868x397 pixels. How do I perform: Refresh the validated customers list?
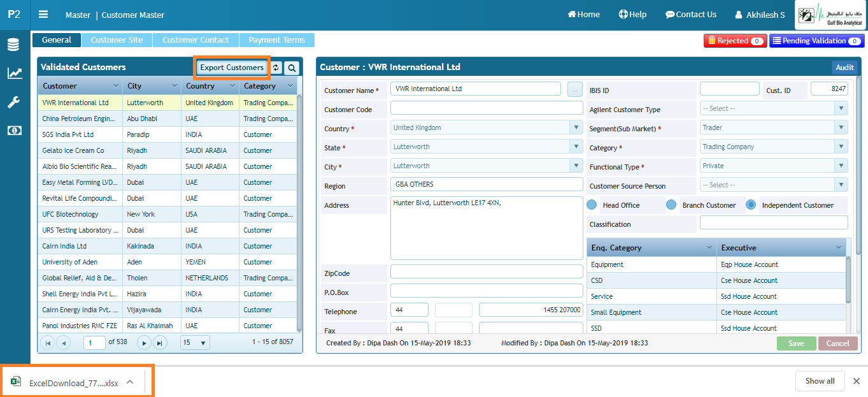click(x=276, y=68)
